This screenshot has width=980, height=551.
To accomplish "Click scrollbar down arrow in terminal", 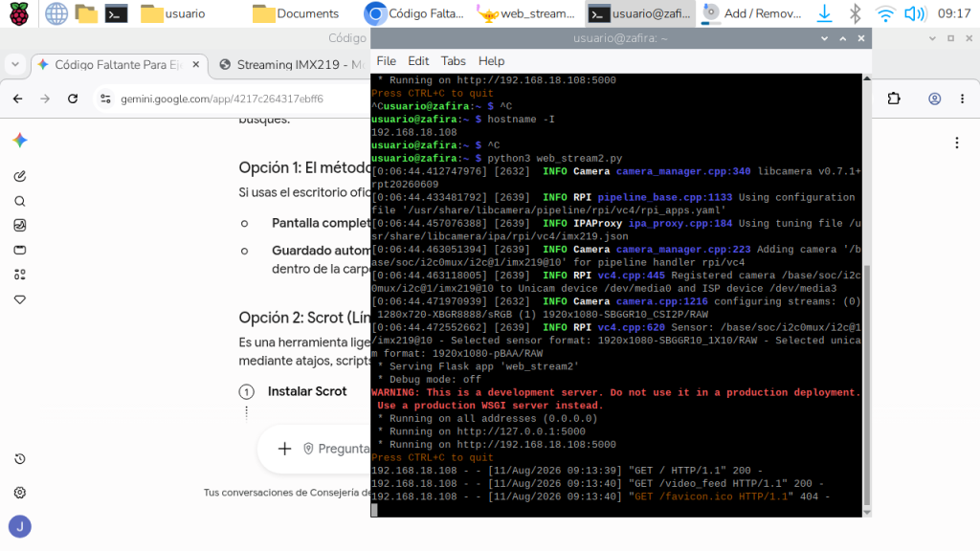I will point(866,513).
